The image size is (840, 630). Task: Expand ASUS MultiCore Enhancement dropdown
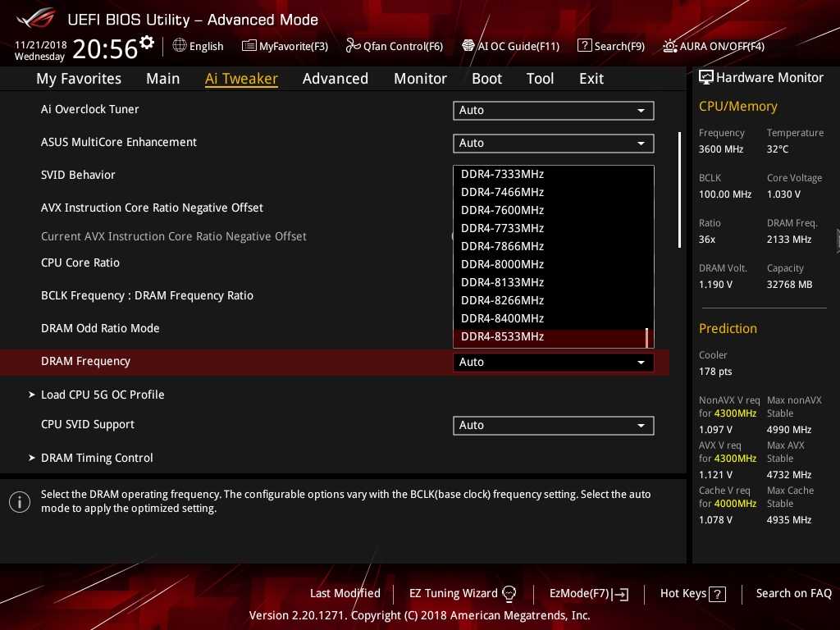(553, 143)
